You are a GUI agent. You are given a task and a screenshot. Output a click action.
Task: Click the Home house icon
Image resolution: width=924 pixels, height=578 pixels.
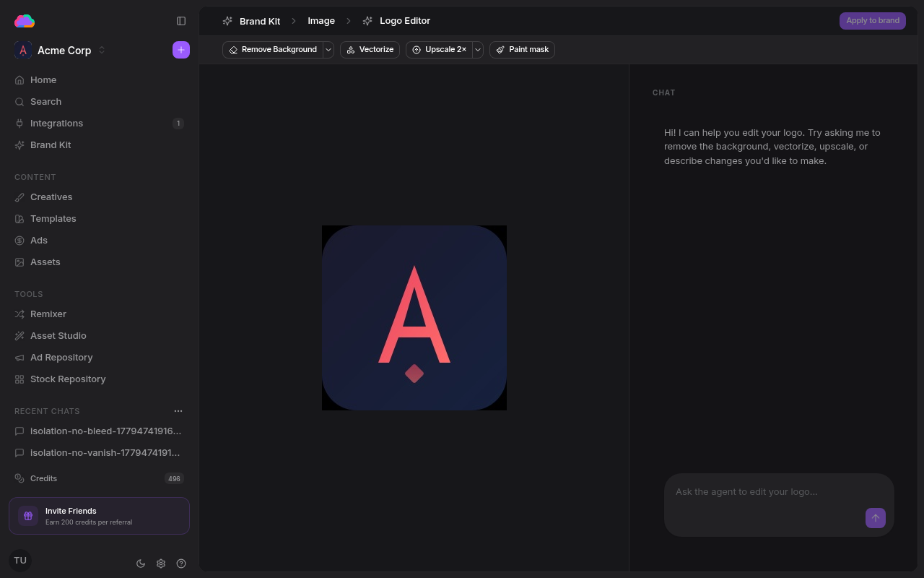19,79
